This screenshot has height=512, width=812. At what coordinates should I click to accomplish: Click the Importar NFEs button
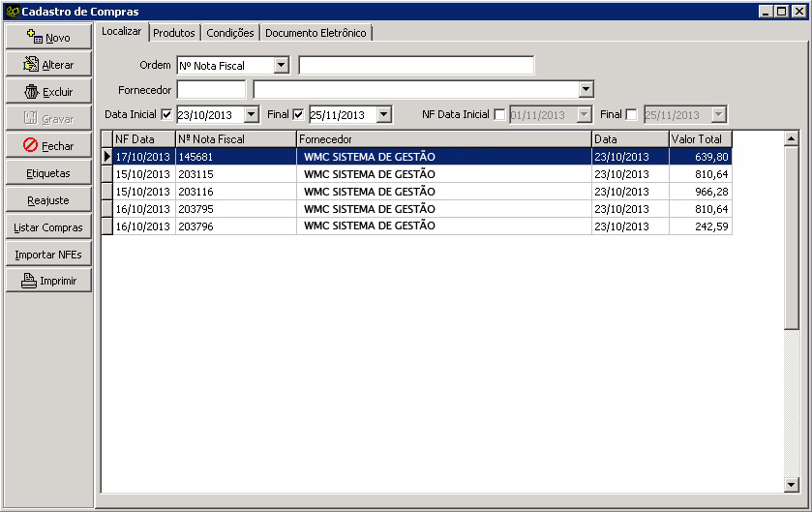[48, 255]
